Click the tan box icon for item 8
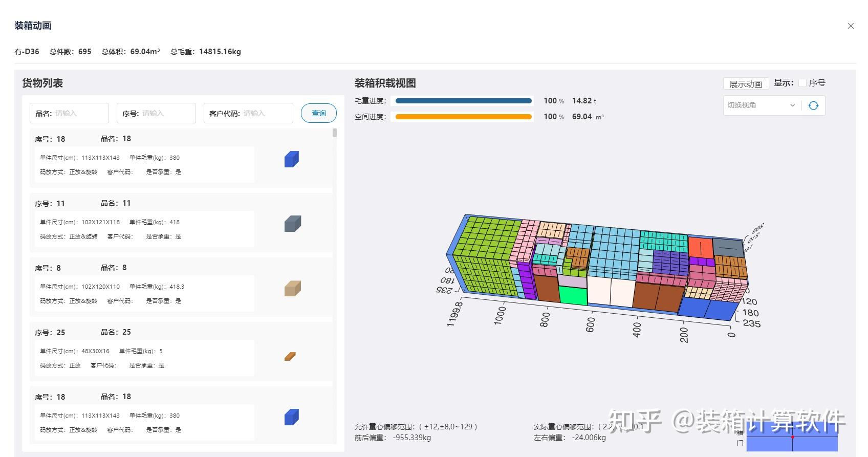 coord(293,289)
